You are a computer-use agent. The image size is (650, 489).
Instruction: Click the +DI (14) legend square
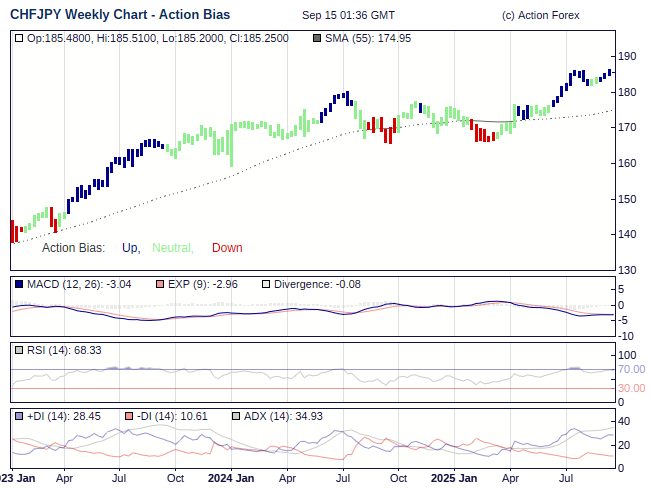pyautogui.click(x=19, y=416)
